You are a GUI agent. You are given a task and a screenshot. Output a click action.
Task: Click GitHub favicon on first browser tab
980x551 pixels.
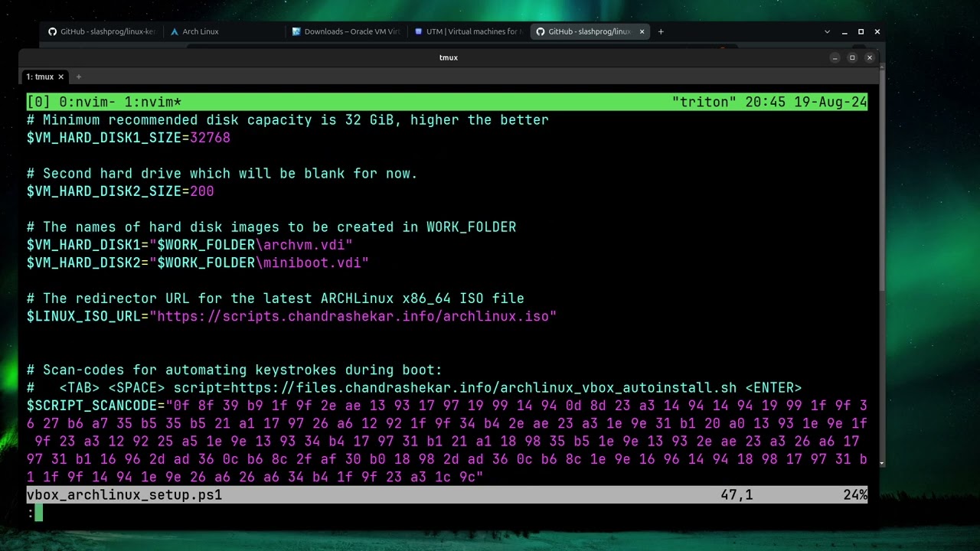pyautogui.click(x=52, y=31)
